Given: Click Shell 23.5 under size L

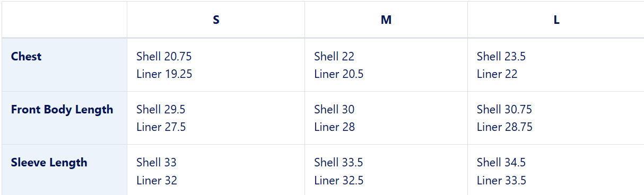Looking at the screenshot, I should (501, 56).
